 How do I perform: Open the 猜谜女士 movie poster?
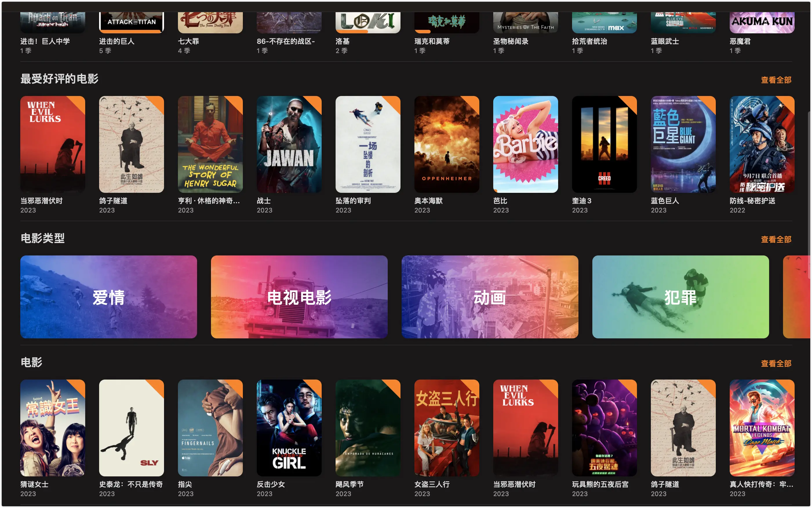(x=53, y=428)
